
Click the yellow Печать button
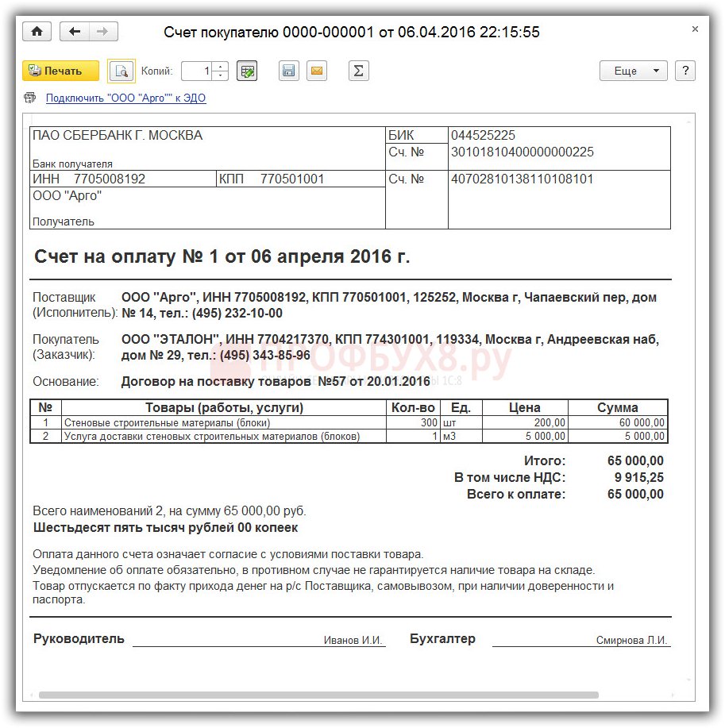tap(60, 71)
